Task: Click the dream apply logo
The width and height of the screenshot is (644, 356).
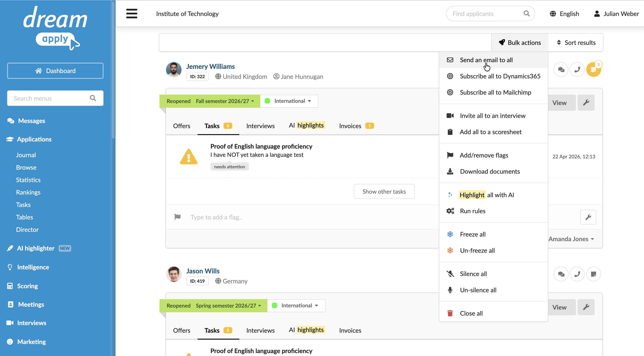Action: click(x=55, y=28)
